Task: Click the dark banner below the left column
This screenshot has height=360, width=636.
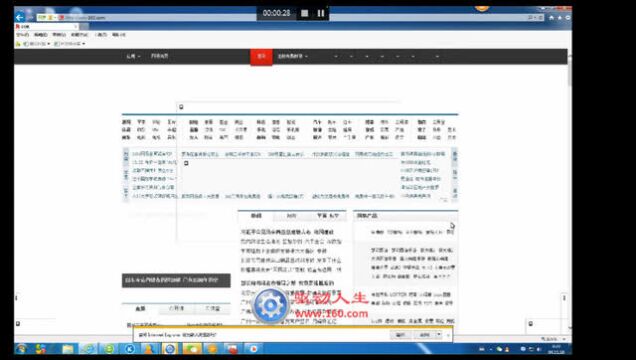Action: pyautogui.click(x=176, y=280)
